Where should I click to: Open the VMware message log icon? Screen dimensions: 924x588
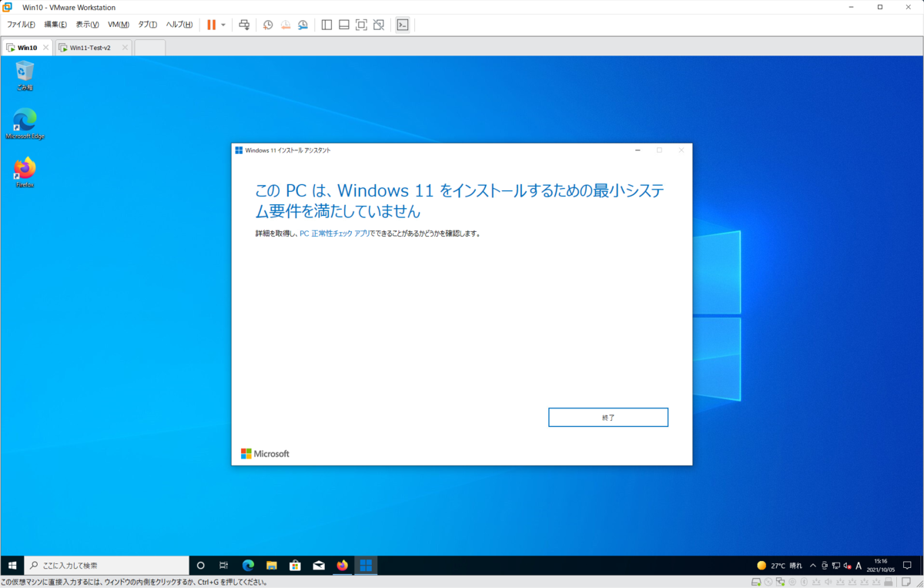coord(906,582)
